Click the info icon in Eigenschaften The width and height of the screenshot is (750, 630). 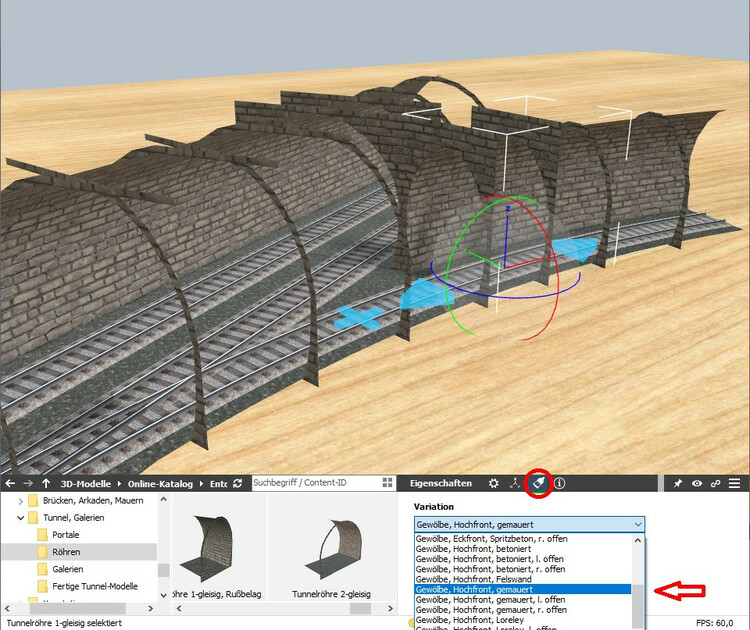click(x=560, y=483)
